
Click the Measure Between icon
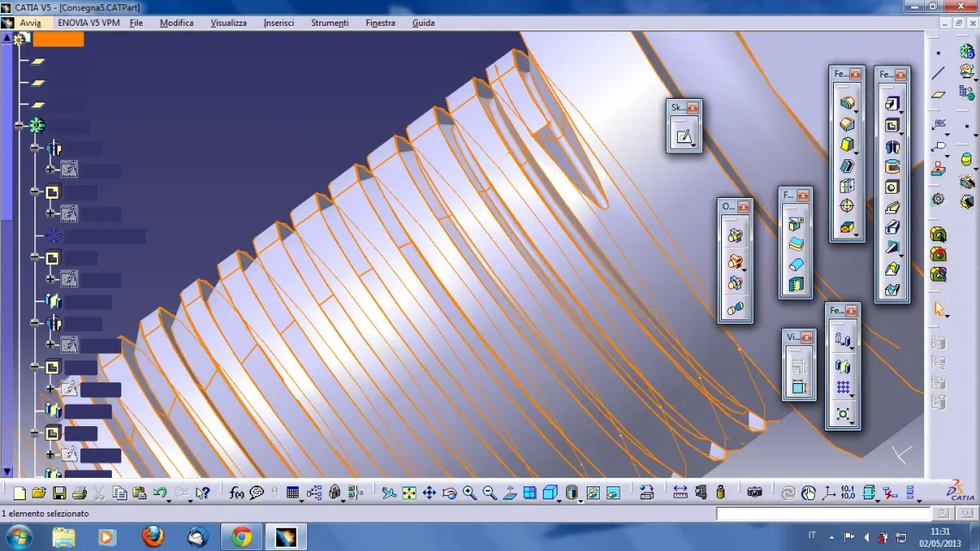coord(680,492)
